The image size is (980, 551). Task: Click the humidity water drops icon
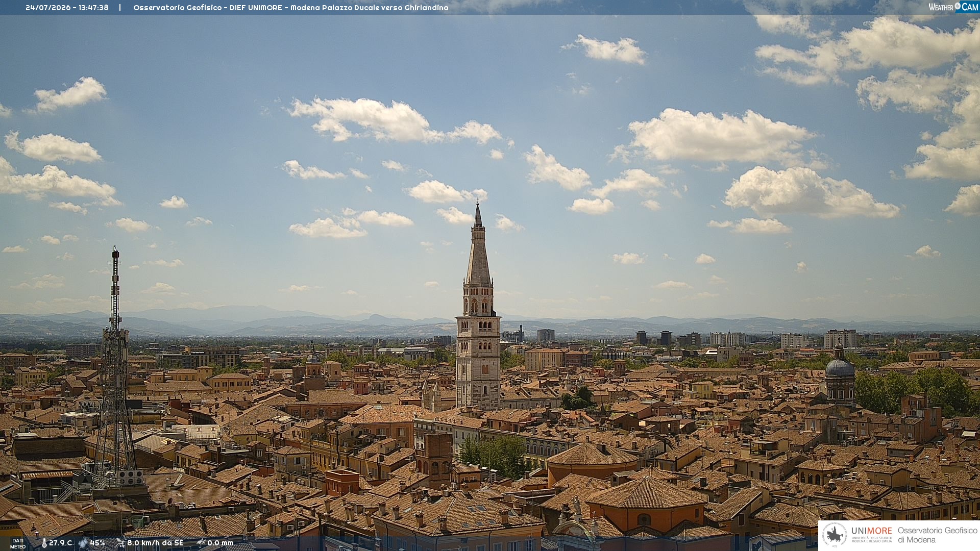coord(83,543)
